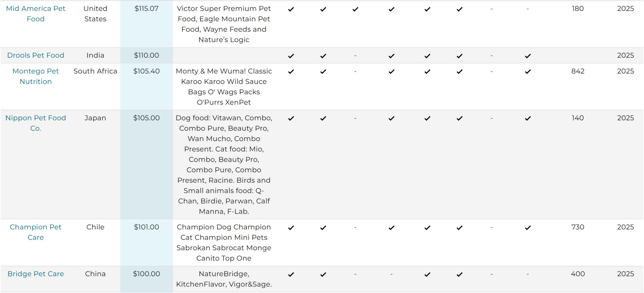Open the Champion Pet Care link

pyautogui.click(x=35, y=232)
